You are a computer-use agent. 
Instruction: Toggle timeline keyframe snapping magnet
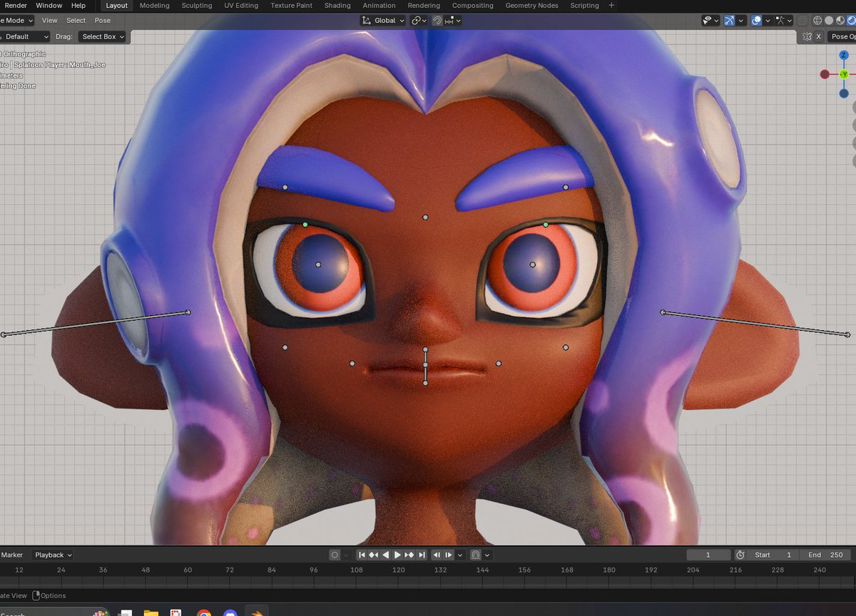(x=477, y=555)
